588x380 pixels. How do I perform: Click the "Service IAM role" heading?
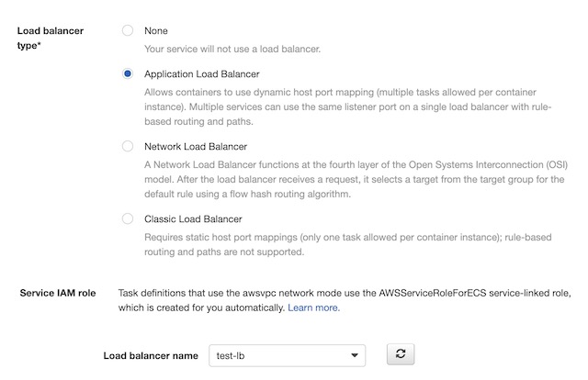coord(58,293)
